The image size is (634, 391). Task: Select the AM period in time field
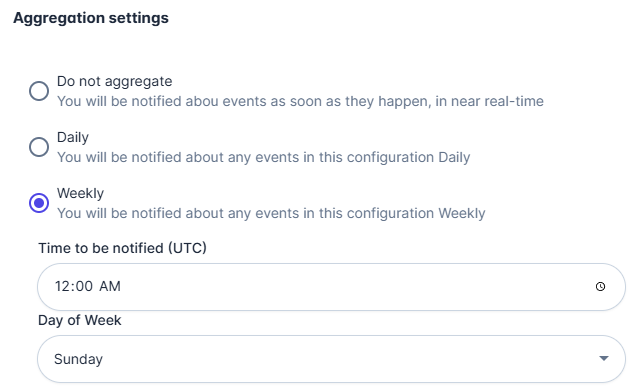[x=110, y=286]
